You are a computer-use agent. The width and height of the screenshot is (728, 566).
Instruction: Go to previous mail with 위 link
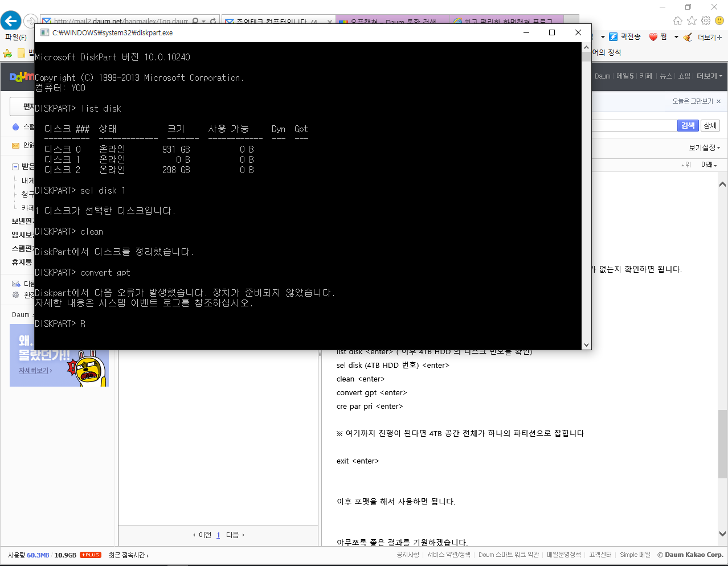[686, 165]
